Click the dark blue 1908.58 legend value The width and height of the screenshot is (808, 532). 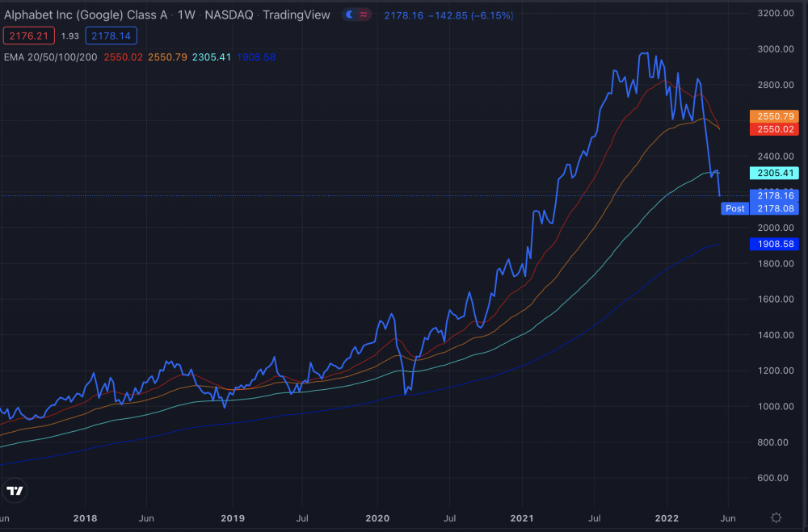256,57
